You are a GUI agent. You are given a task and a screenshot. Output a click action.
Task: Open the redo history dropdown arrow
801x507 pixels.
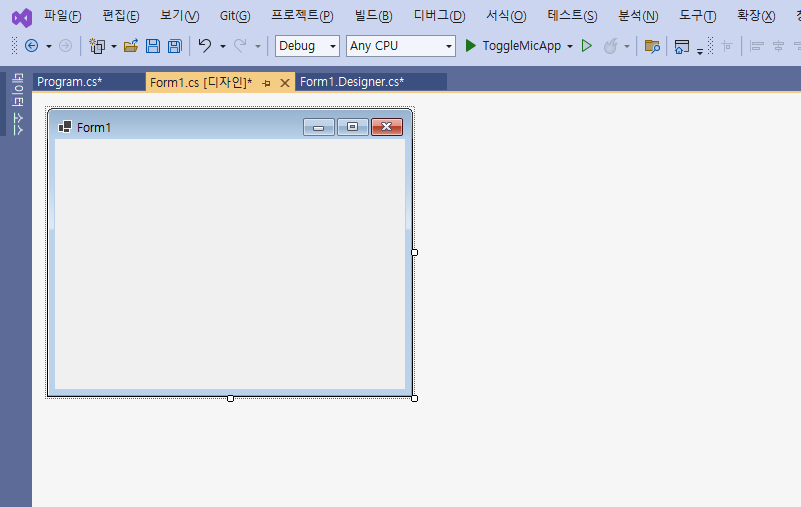(x=258, y=47)
